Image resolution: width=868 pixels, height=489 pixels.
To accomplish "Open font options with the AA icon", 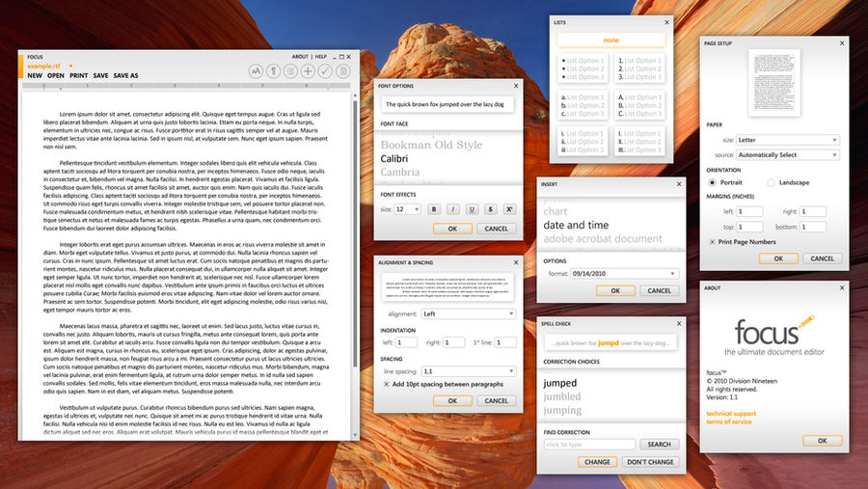I will pos(256,71).
